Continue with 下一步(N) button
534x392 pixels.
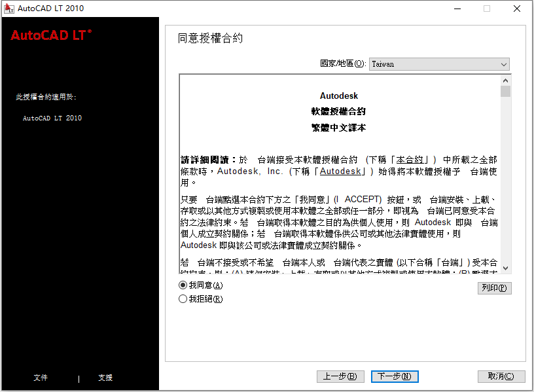395,376
